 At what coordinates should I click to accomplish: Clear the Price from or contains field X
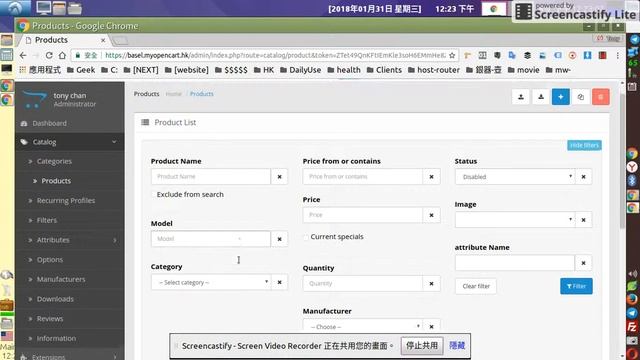pos(431,177)
